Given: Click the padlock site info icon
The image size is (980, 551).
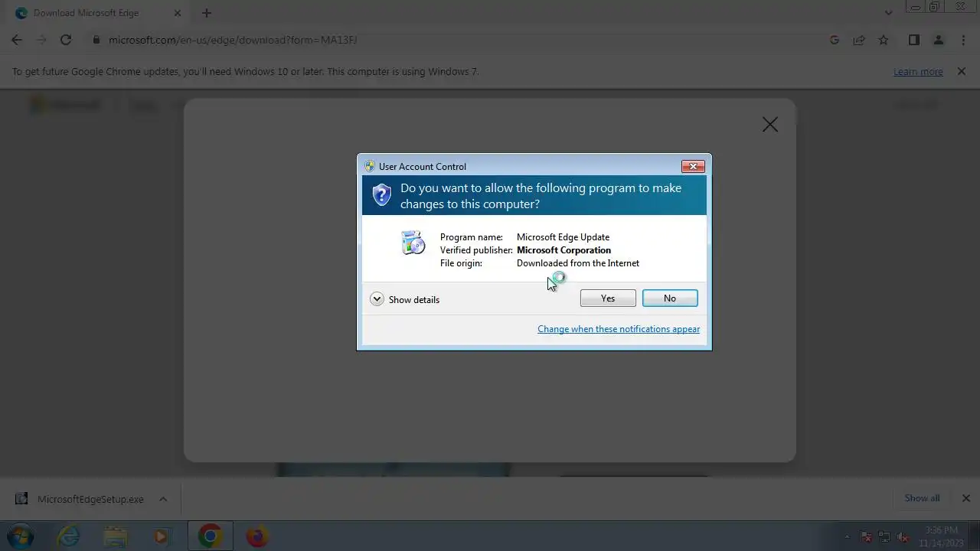Looking at the screenshot, I should click(96, 40).
